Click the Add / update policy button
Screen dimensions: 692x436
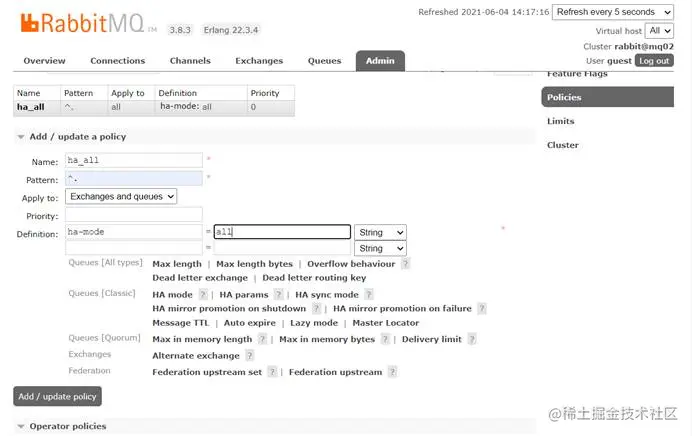click(57, 396)
